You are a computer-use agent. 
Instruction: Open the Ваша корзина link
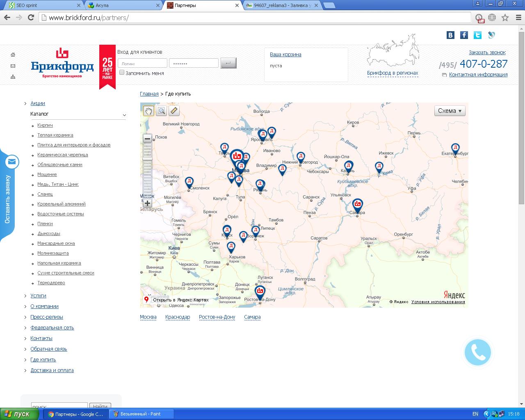(285, 55)
